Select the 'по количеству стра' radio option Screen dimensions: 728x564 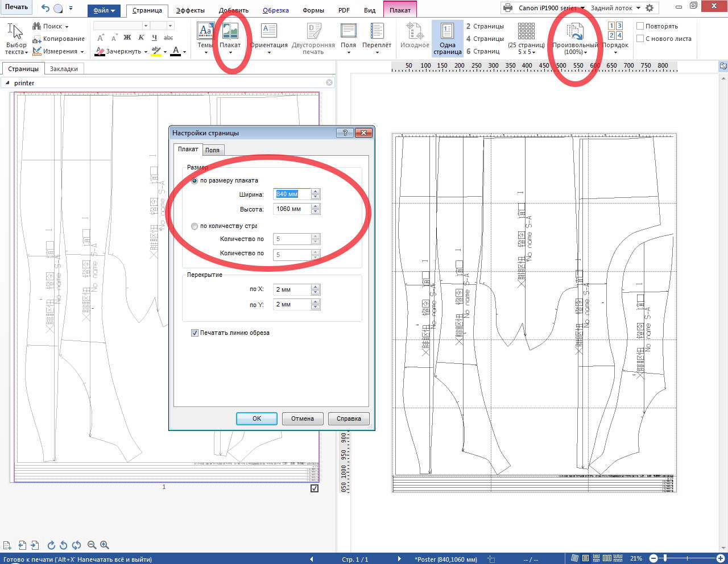[x=195, y=226]
